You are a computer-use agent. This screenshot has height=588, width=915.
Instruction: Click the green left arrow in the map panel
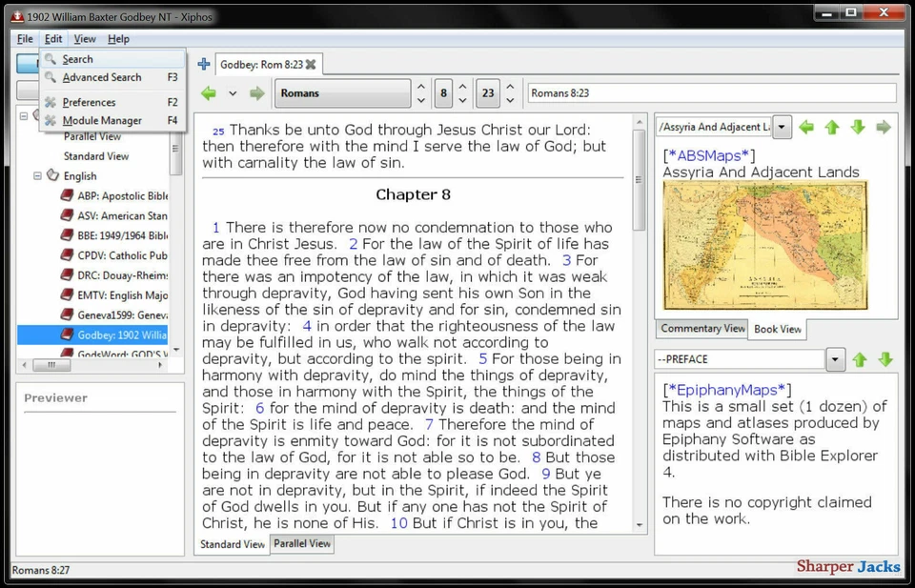pos(806,126)
